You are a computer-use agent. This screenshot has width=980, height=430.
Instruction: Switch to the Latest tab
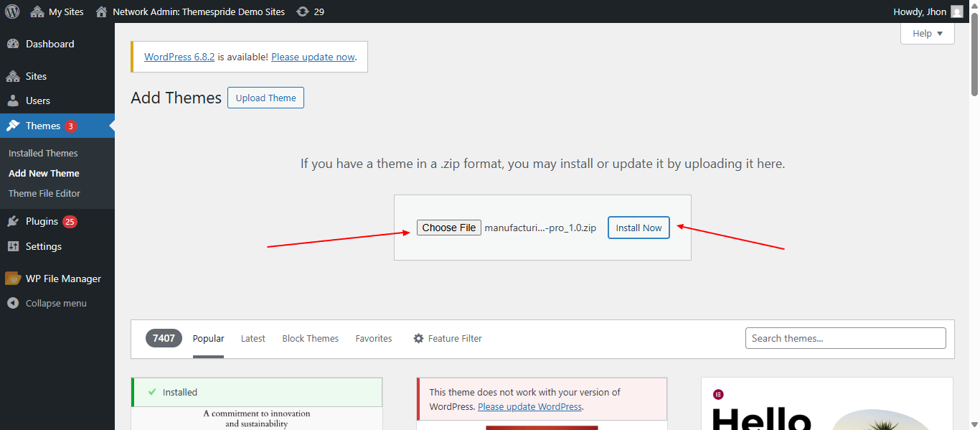253,338
